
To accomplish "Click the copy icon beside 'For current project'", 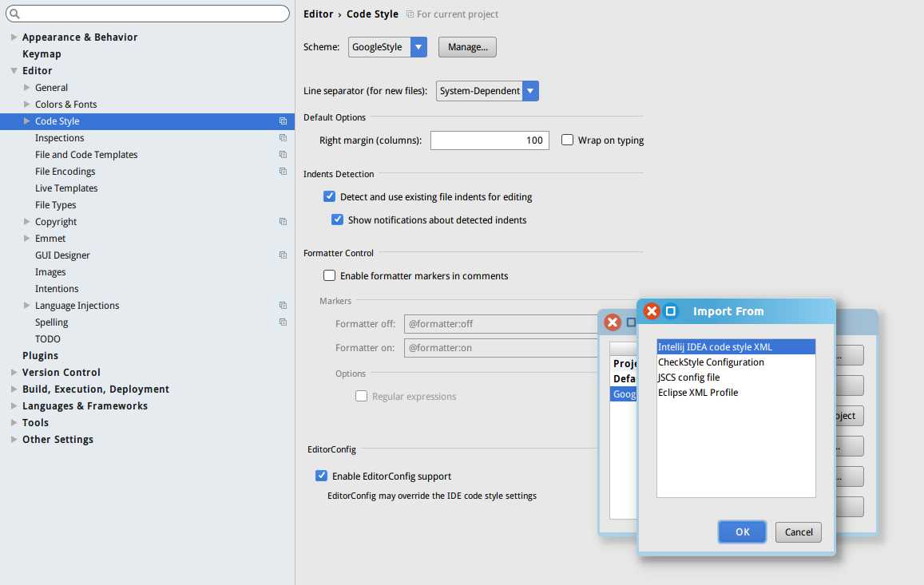I will click(410, 14).
